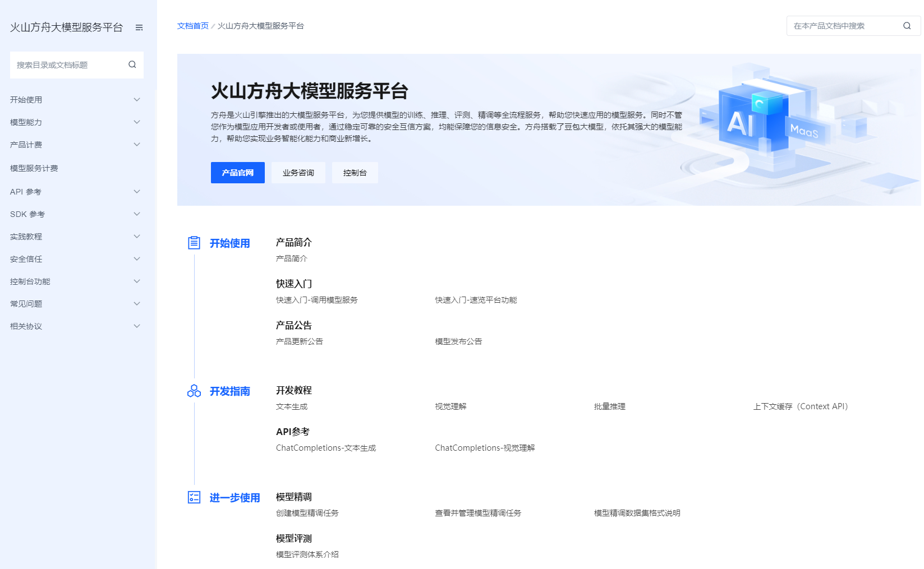Click the 模型精调 subsection title
924x569 pixels.
coord(294,497)
